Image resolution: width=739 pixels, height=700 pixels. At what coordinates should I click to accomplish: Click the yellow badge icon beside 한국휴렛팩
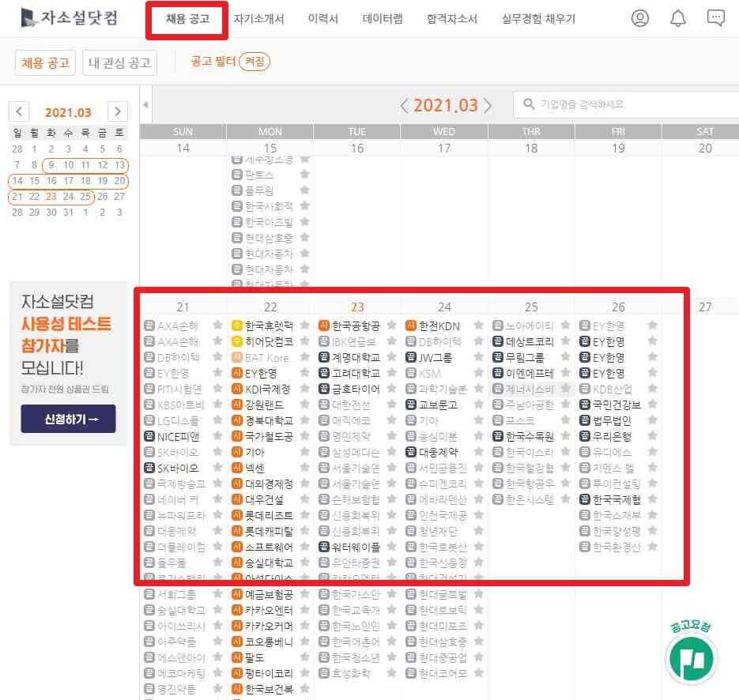(x=236, y=325)
